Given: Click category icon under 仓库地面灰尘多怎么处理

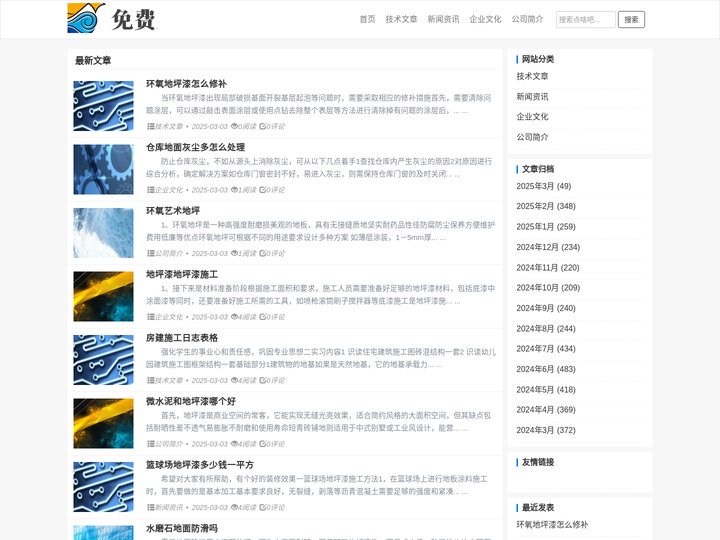Looking at the screenshot, I should coord(151,190).
